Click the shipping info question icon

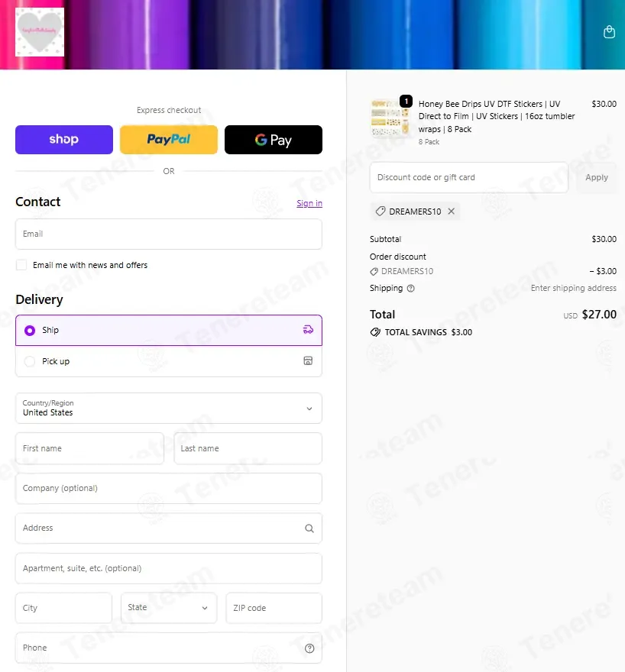[x=411, y=289]
